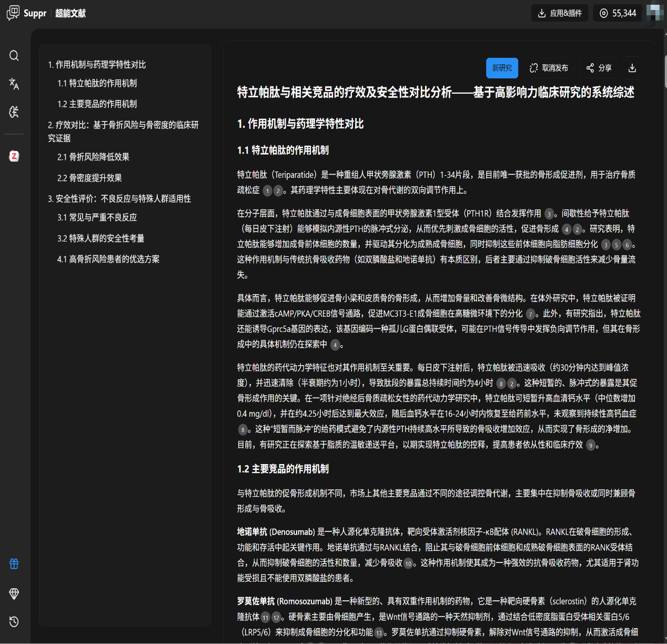
Task: Click citation 3 after PTH1R 结合发挥作用
Action: [x=549, y=214]
